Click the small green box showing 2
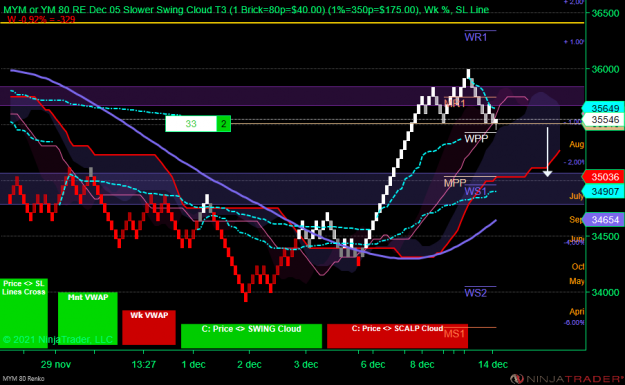This screenshot has width=625, height=385. [x=224, y=124]
